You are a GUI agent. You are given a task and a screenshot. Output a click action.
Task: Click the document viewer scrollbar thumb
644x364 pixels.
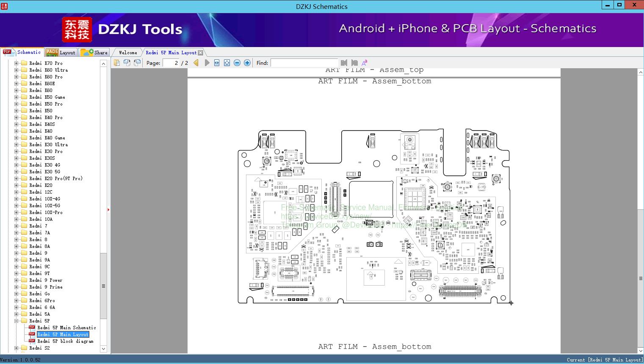click(641, 278)
